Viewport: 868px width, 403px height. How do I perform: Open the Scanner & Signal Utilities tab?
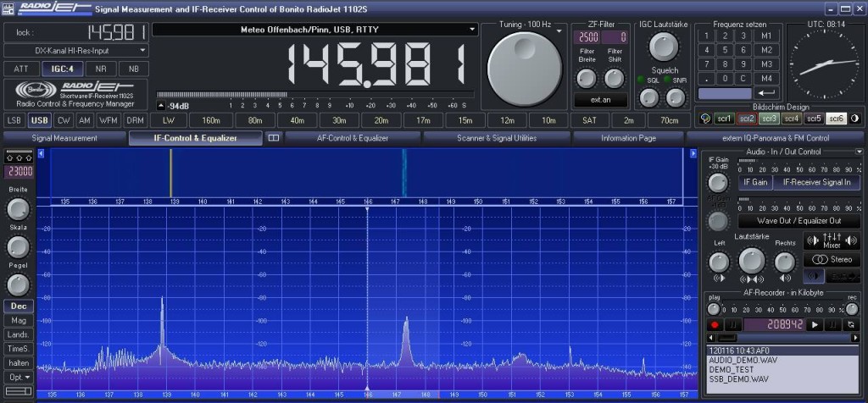click(x=496, y=137)
